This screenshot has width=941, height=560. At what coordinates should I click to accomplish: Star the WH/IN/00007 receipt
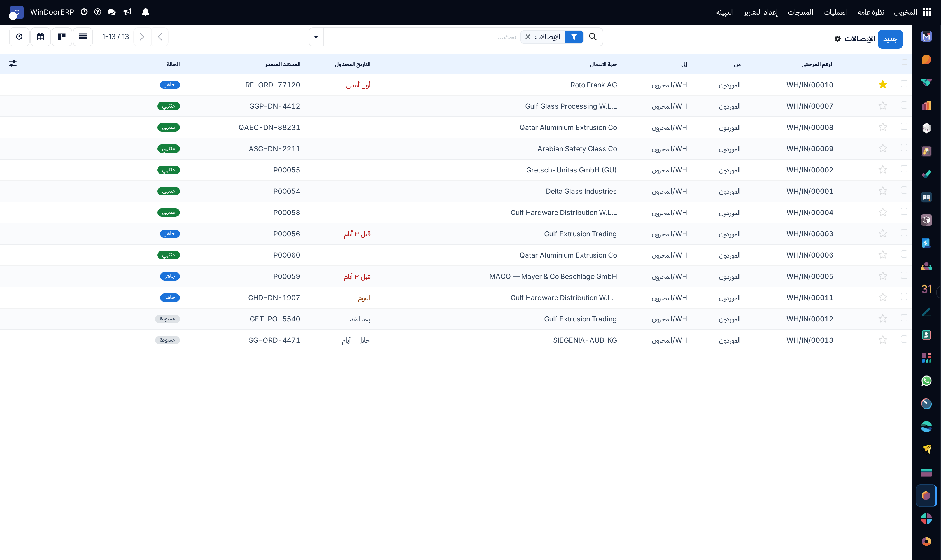[882, 106]
